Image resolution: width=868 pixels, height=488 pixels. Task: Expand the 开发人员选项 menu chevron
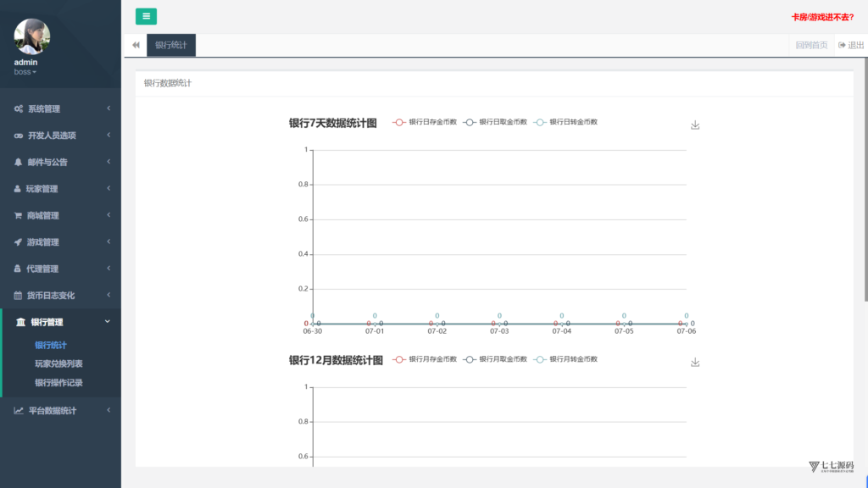tap(108, 135)
